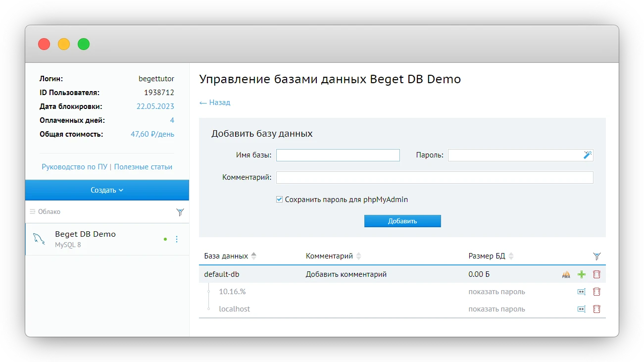Viewport: 644px width, 362px height.
Task: Delete the localhost access entry
Action: (596, 309)
